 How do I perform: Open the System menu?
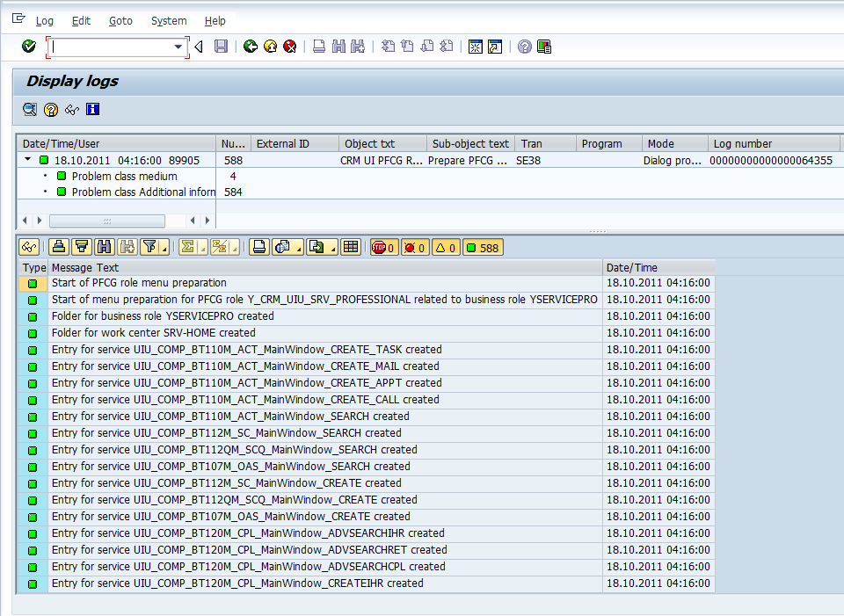pyautogui.click(x=169, y=21)
